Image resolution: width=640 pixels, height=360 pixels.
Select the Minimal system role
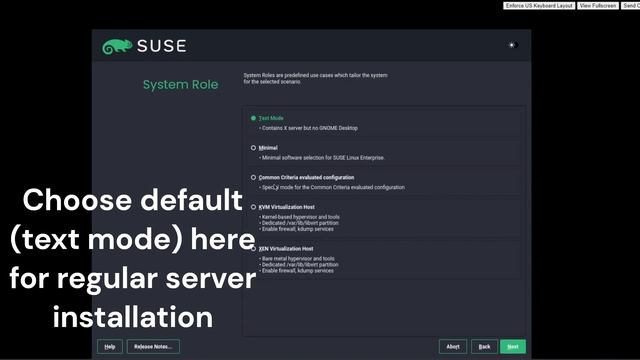pos(253,148)
